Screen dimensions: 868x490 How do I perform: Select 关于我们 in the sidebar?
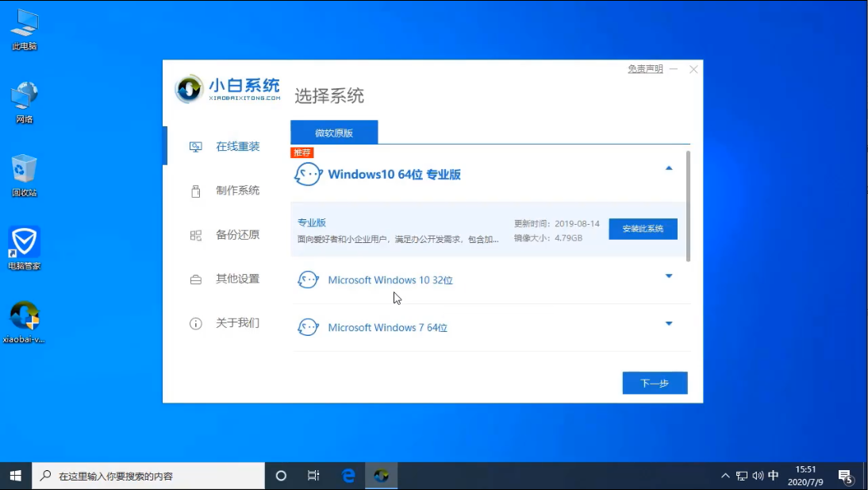click(x=194, y=323)
